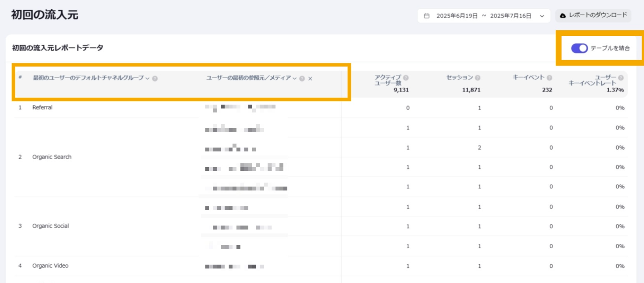644x283 pixels.
Task: Remove the ユーザーの最初の参照元/メディア column with X
Action: click(x=310, y=79)
